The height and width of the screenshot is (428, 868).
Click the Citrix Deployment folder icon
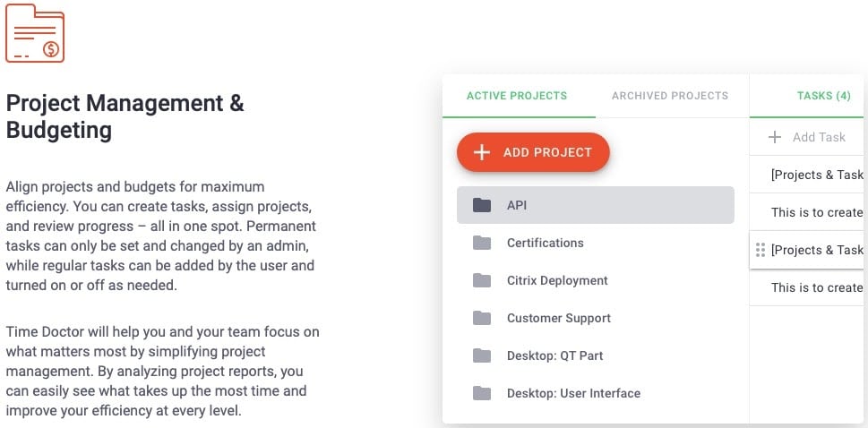483,280
